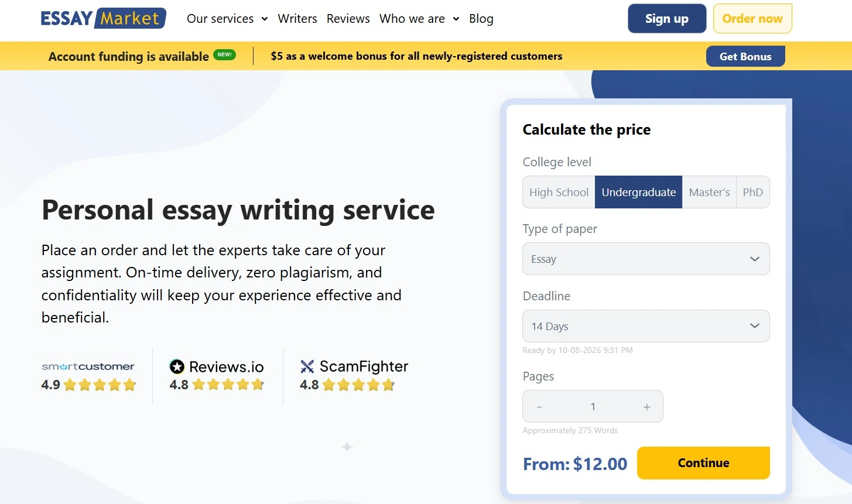This screenshot has width=852, height=504.
Task: Click the Essay Market logo
Action: point(103,18)
